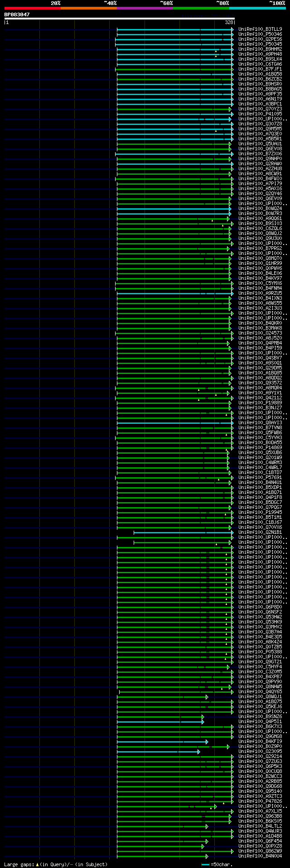Image resolution: width=290 pixels, height=868 pixels.
Task: Open hit UniRef100_C6TGA6
Action: coord(260,64)
